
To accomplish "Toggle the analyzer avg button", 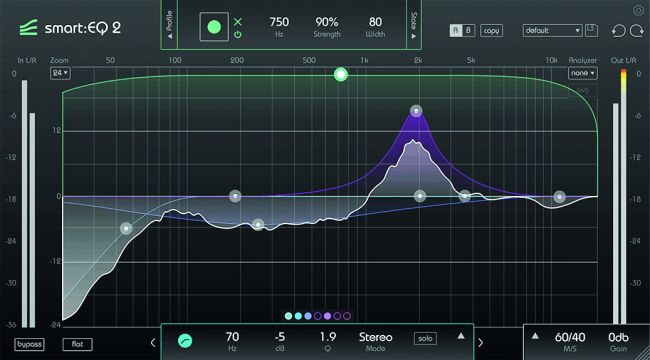I will click(583, 90).
